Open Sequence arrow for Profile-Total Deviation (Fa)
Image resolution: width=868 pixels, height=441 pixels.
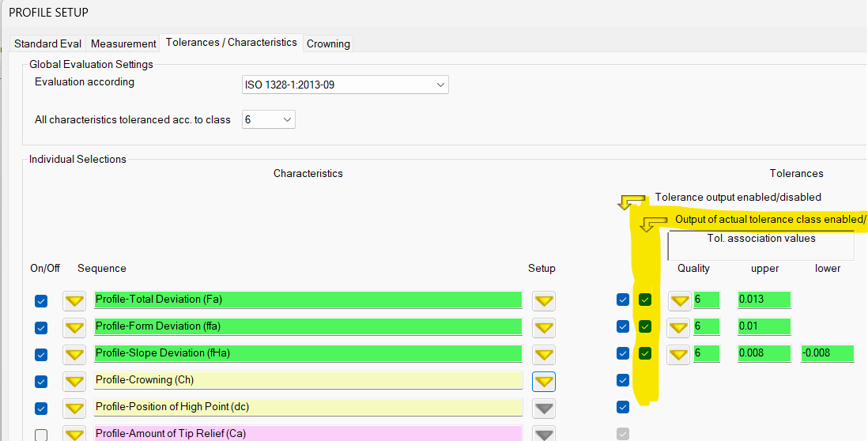pos(74,301)
